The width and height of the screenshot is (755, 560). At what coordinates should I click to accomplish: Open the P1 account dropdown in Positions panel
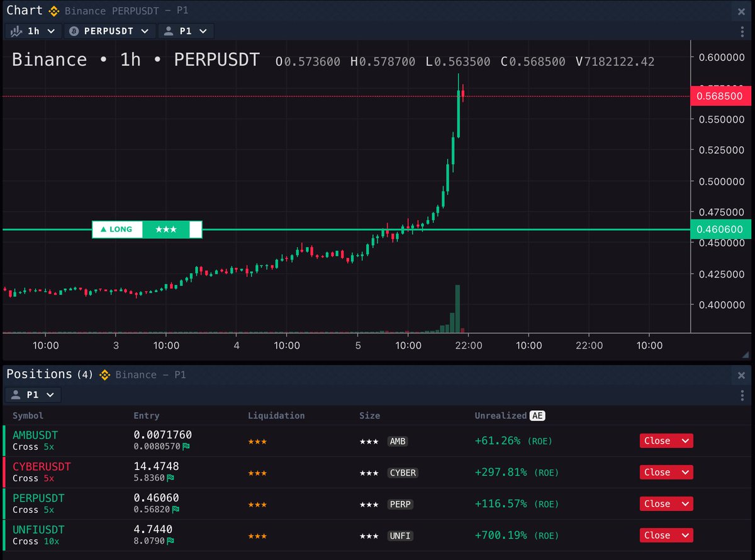click(x=33, y=395)
